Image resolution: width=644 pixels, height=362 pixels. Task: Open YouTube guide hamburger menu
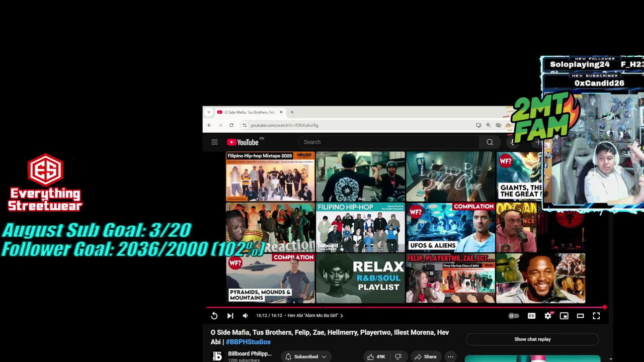point(214,142)
